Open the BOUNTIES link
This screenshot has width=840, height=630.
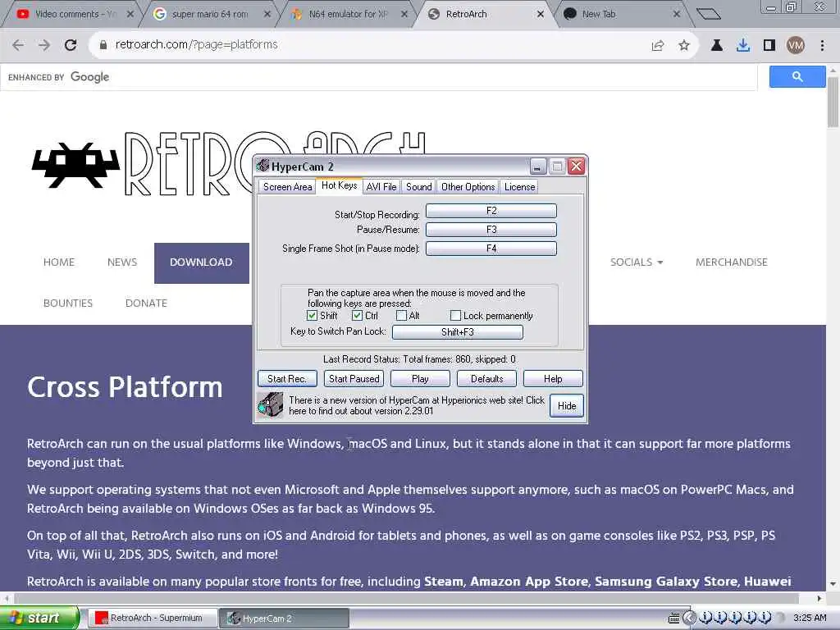tap(68, 304)
